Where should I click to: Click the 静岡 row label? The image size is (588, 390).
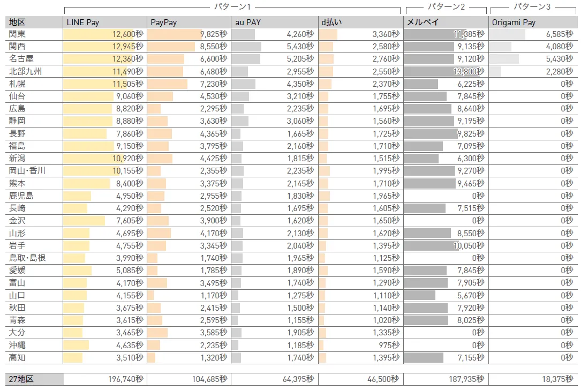pos(17,121)
